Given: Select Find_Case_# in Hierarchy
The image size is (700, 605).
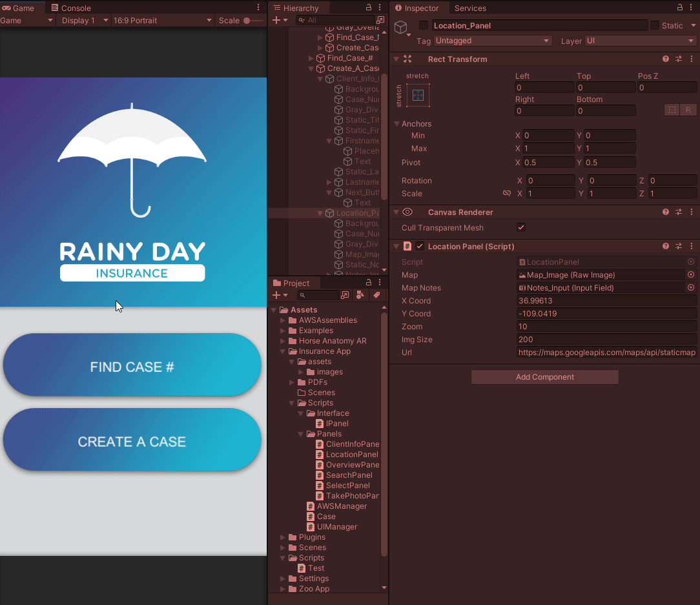Looking at the screenshot, I should pyautogui.click(x=345, y=58).
